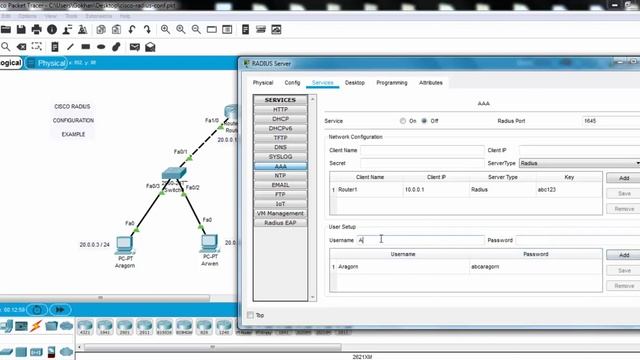Open the Attributes tab
The height and width of the screenshot is (360, 640).
[x=431, y=82]
